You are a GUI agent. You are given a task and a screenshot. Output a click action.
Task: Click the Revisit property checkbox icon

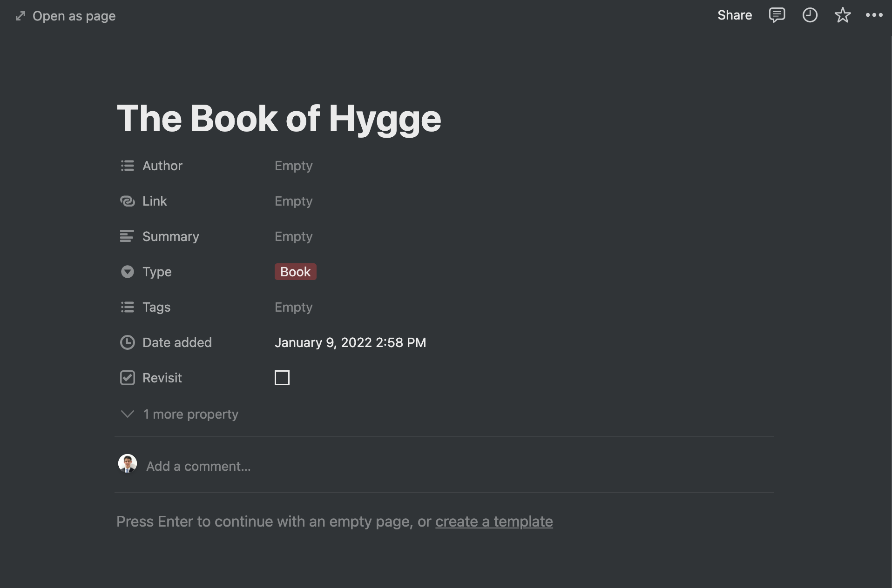pyautogui.click(x=127, y=378)
